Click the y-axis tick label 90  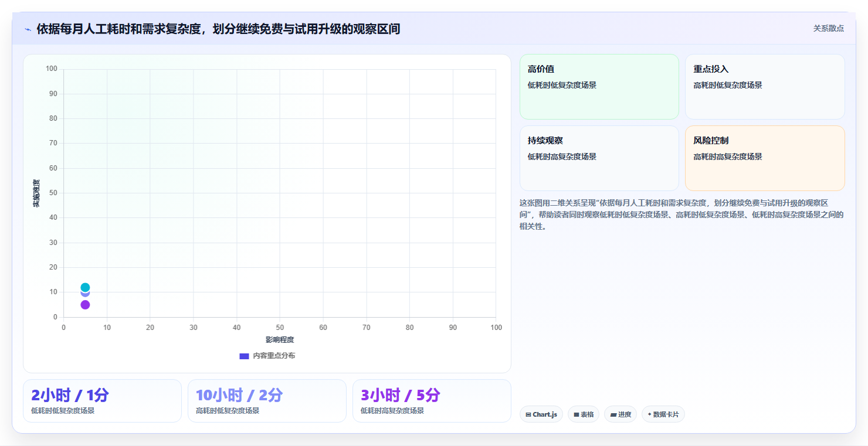[x=53, y=94]
